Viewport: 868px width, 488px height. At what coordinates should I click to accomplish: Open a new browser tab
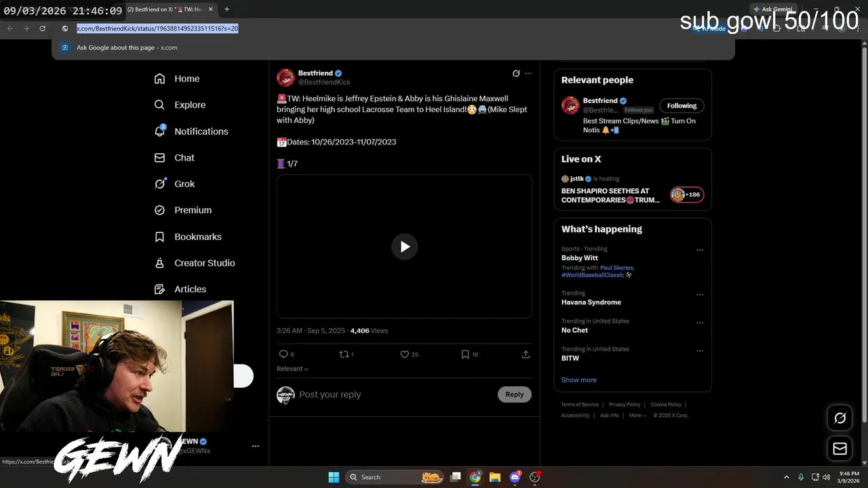tap(226, 9)
